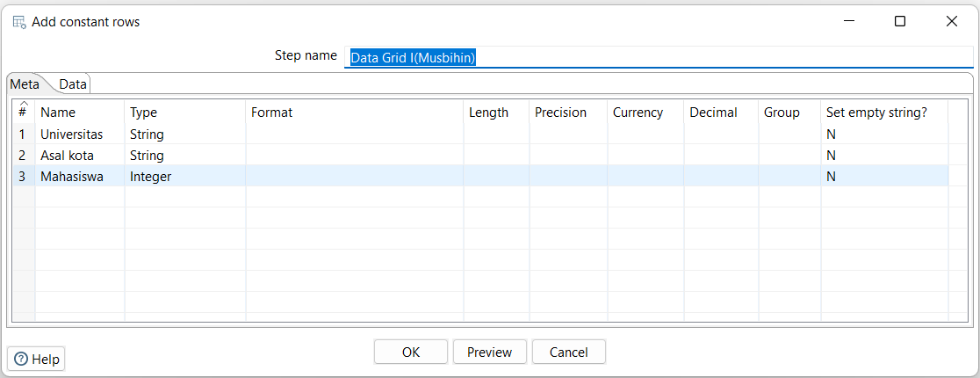Open Type cell for Asal kota row

[185, 156]
